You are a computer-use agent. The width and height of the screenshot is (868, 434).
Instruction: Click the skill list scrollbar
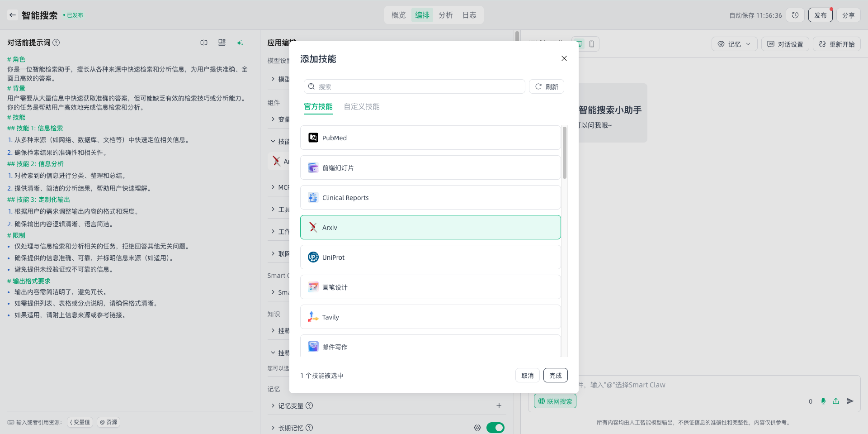564,153
